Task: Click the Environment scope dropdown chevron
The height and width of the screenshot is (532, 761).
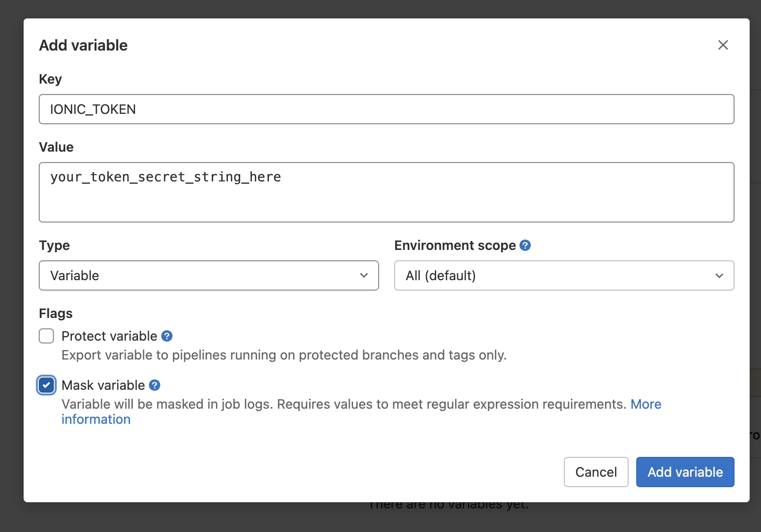Action: (719, 275)
